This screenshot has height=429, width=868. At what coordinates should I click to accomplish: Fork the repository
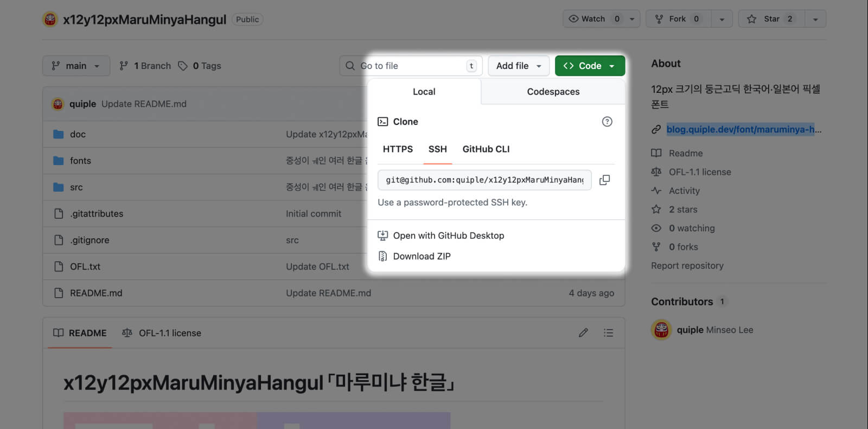(x=678, y=19)
